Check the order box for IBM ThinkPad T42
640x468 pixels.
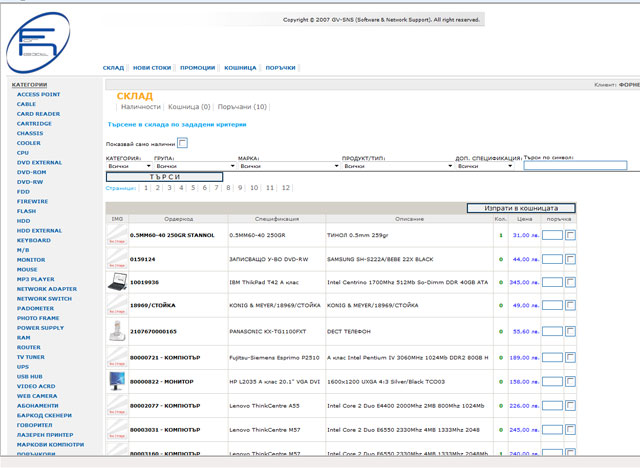tap(570, 283)
